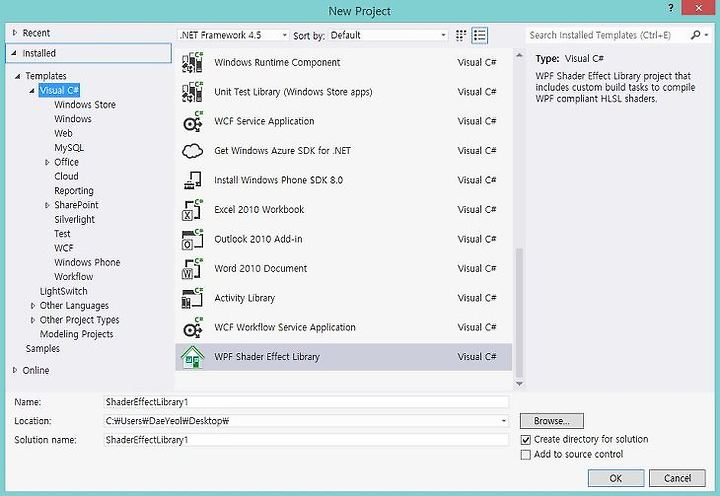Click the Word 2010 Document icon
Viewport: 720px width, 496px height.
[x=192, y=269]
